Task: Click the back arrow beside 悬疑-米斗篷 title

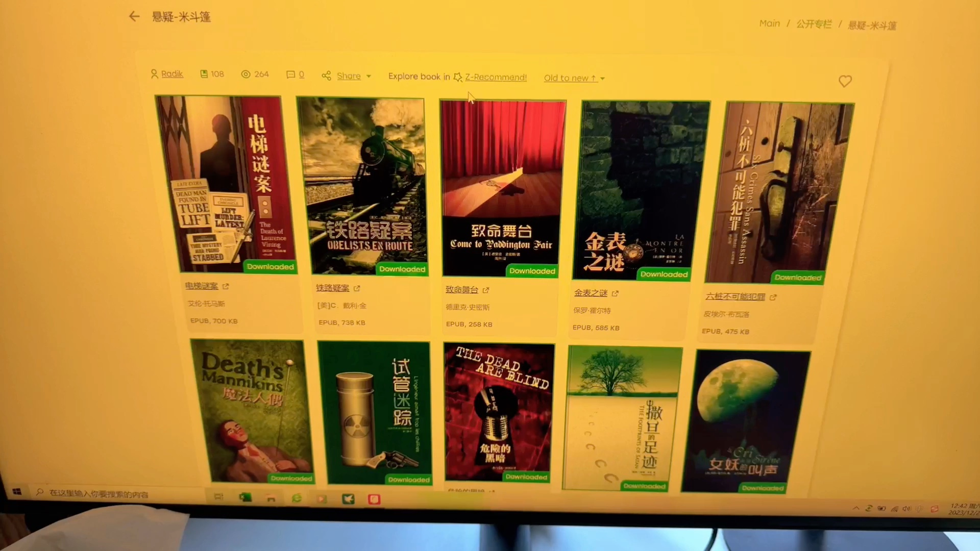Action: 134,16
